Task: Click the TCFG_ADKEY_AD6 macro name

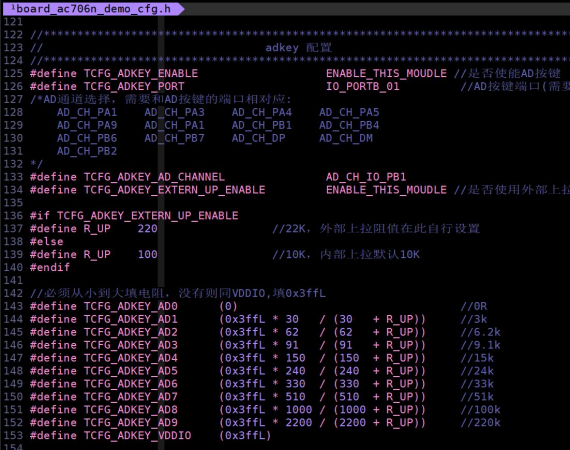Action: tap(131, 384)
